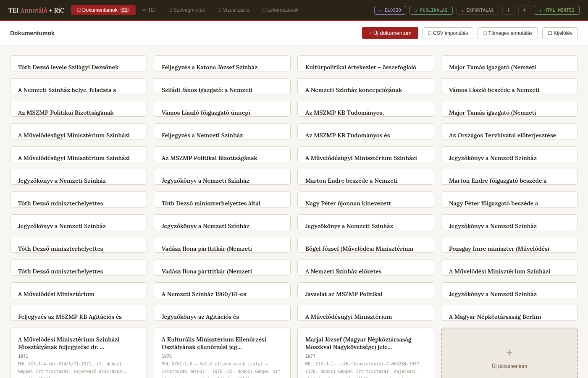Viewport: 588px width, 378px height.
Task: Go to the Szövegminták tab
Action: coord(187,10)
